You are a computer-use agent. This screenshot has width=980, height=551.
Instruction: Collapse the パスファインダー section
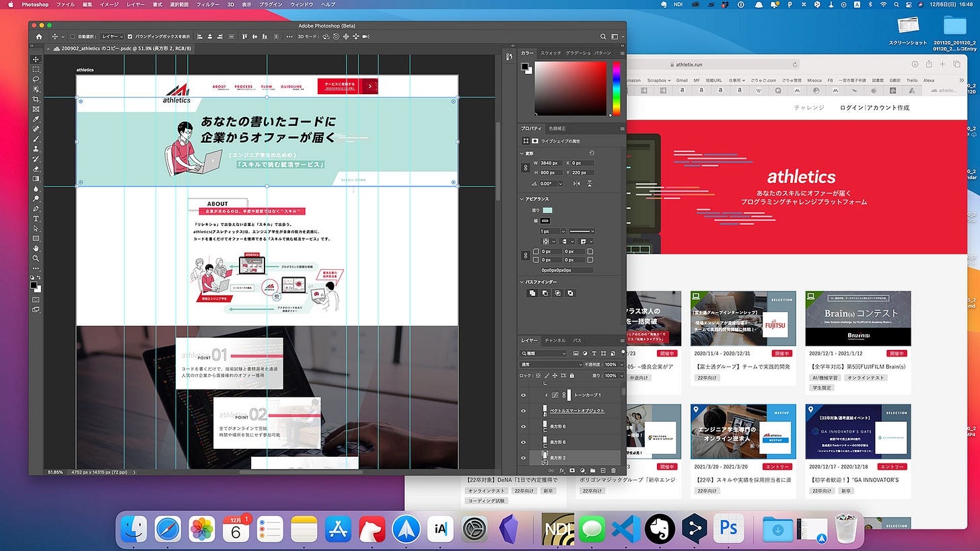click(522, 282)
